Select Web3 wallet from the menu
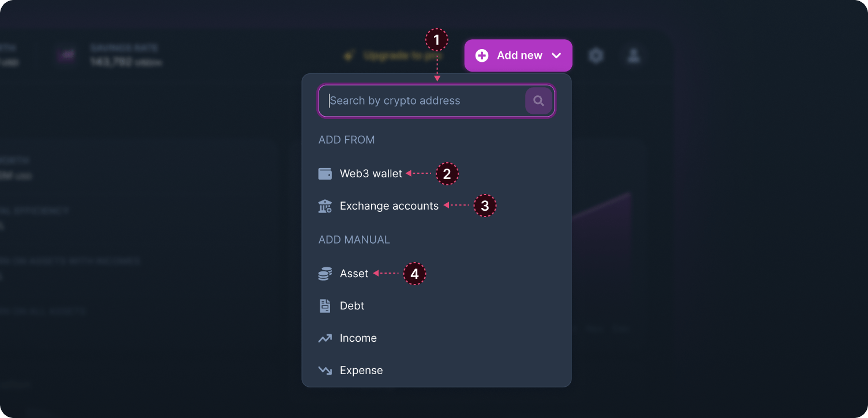 (372, 173)
